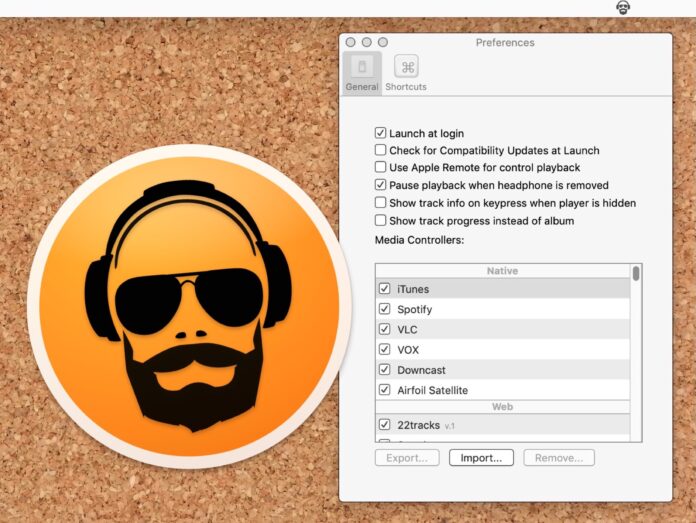696x523 pixels.
Task: Click the large orange bearded app logo
Action: point(190,306)
